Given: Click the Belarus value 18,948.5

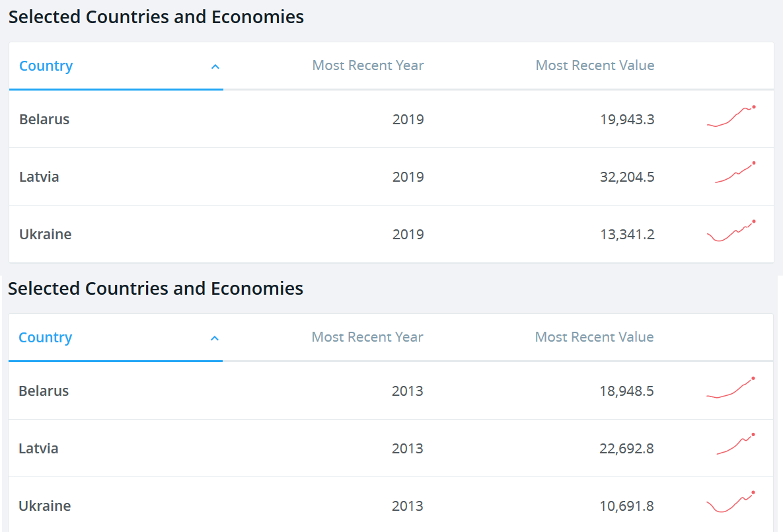Looking at the screenshot, I should coord(626,391).
